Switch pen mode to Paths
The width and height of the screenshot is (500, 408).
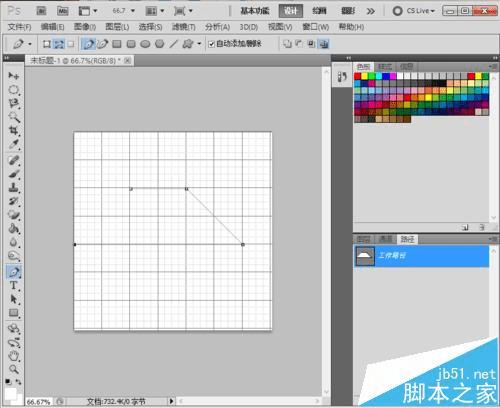[x=59, y=44]
